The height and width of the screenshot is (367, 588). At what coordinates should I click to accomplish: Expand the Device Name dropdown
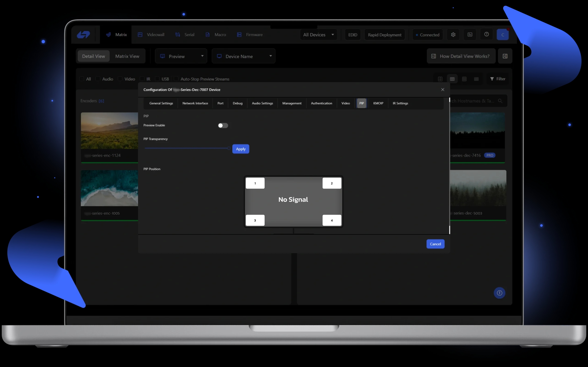[x=243, y=56]
